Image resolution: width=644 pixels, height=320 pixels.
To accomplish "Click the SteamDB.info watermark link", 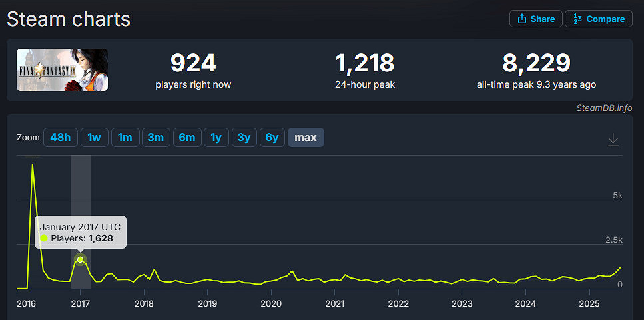I will 604,108.
